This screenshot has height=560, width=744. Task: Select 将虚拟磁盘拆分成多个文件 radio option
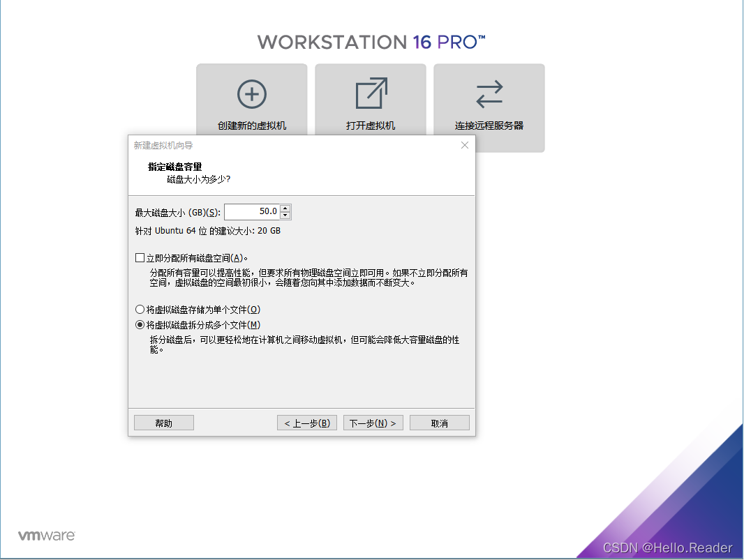[x=140, y=325]
